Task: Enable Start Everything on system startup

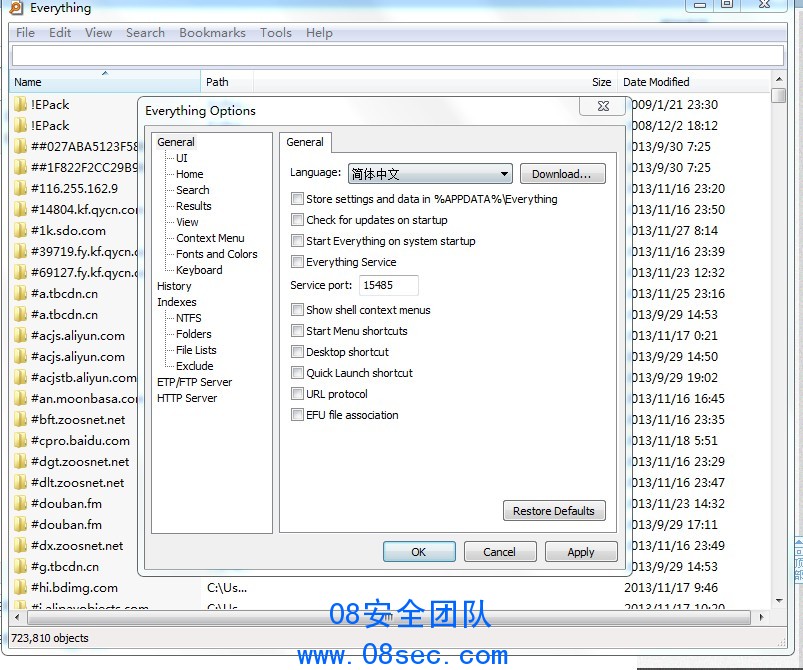Action: click(x=297, y=241)
